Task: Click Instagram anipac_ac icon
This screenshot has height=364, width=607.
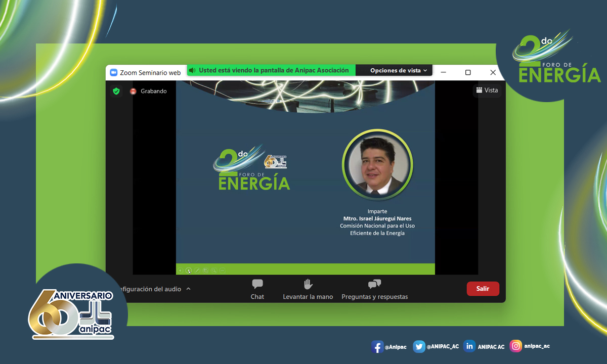Action: point(516,346)
